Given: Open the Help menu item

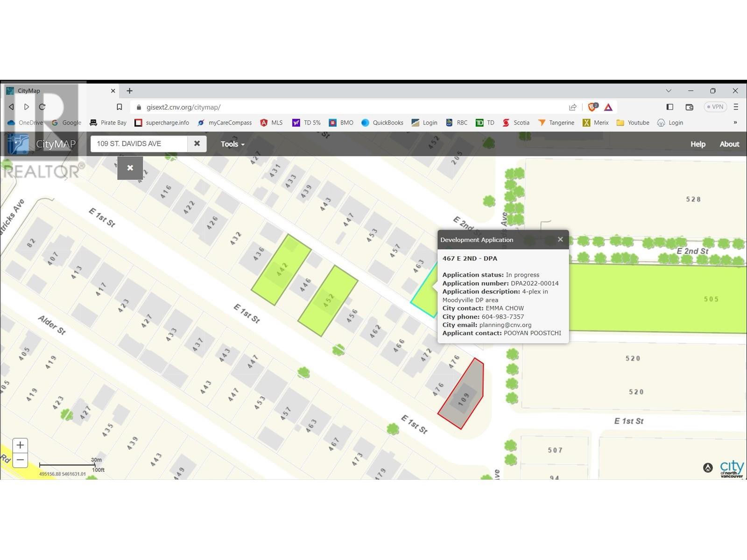Looking at the screenshot, I should click(x=698, y=144).
